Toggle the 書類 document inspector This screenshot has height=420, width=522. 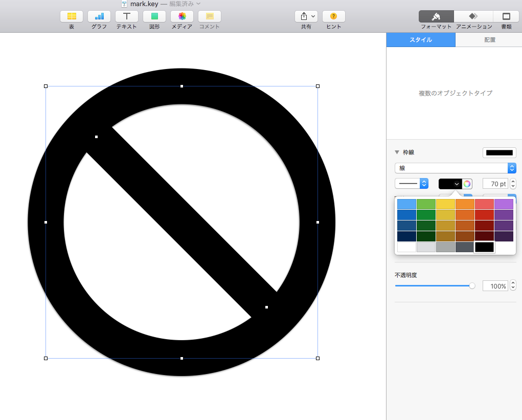[x=506, y=16]
